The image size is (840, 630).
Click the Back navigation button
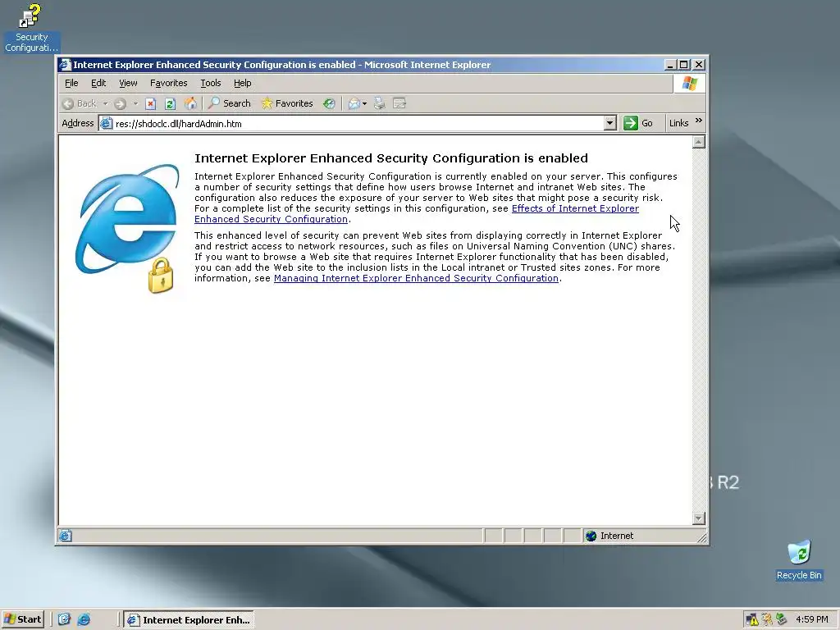click(80, 103)
